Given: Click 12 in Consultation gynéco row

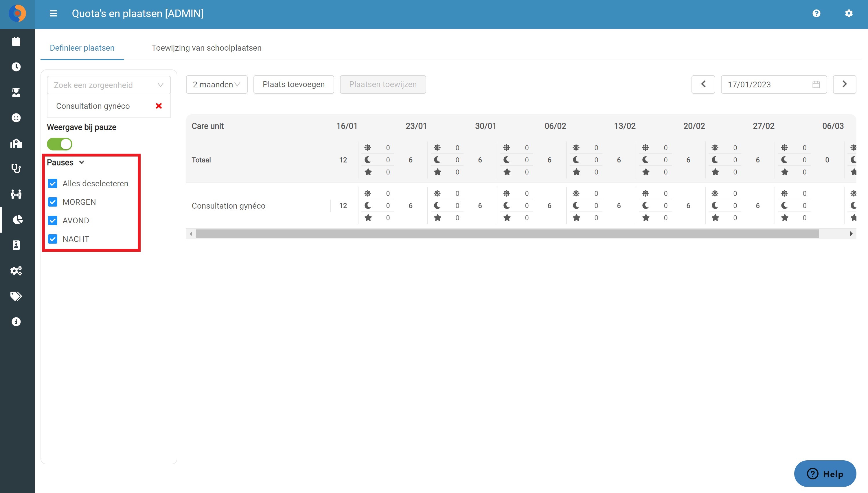Looking at the screenshot, I should [x=343, y=205].
